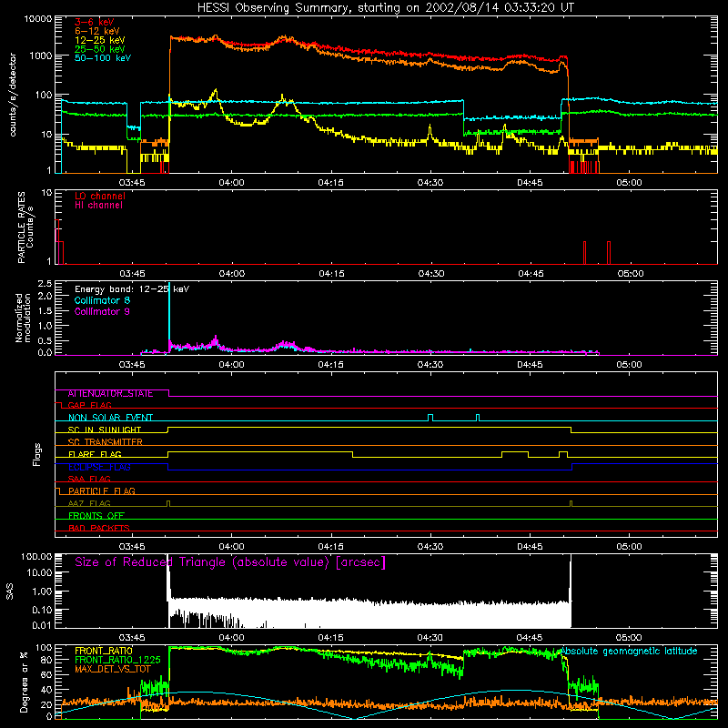Select the MAX_DET_VS_TOT legend entry

click(113, 669)
